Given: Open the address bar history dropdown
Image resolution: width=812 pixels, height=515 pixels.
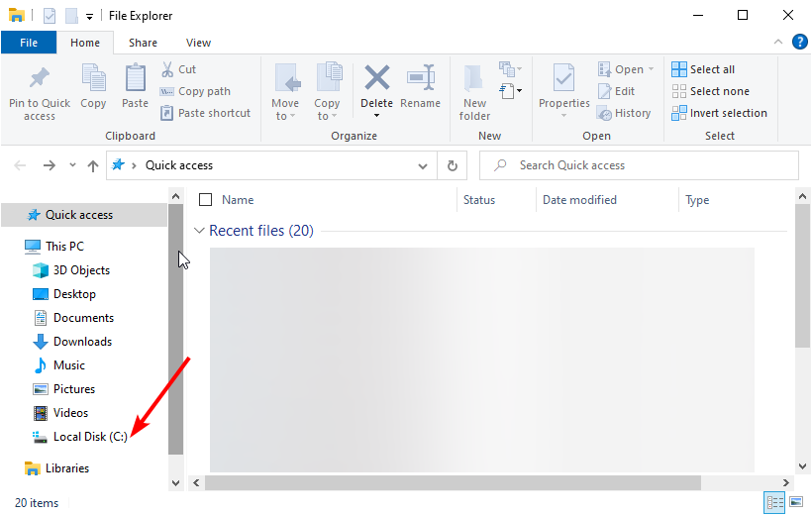Looking at the screenshot, I should (424, 165).
